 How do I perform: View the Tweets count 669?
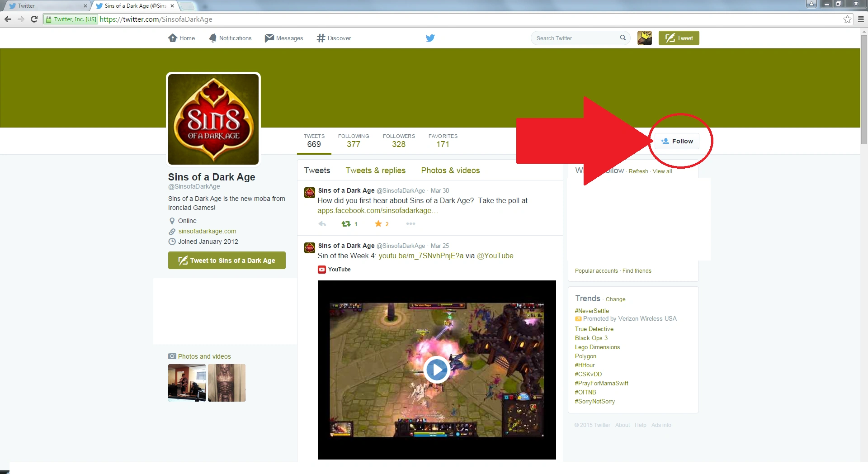[314, 141]
